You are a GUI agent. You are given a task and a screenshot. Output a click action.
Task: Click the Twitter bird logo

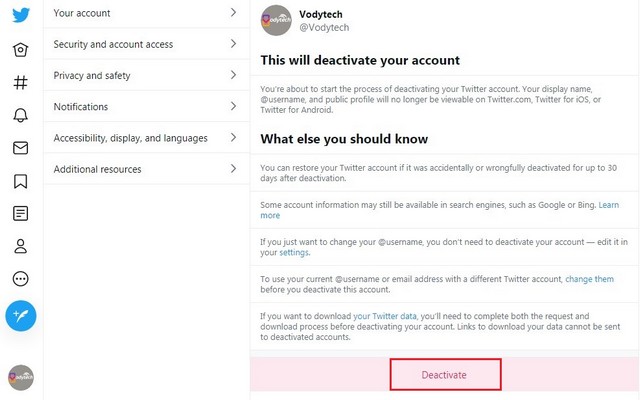21,15
